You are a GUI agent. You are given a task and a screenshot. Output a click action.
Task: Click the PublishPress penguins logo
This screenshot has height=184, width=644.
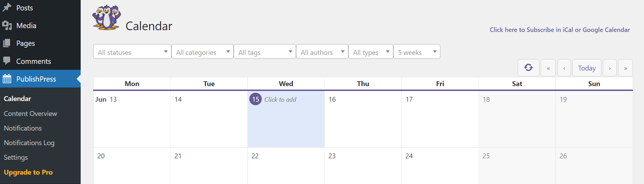pyautogui.click(x=107, y=17)
